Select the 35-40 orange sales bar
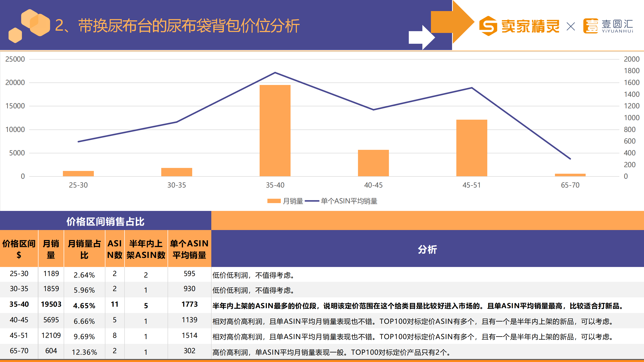This screenshot has width=644, height=362. tap(275, 130)
